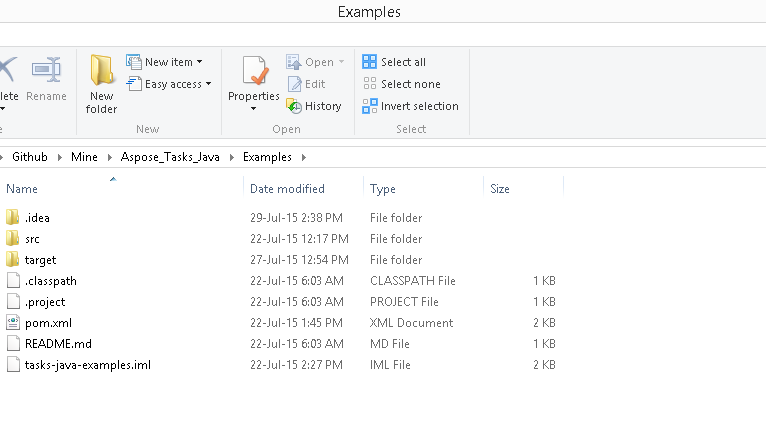This screenshot has height=434, width=766.
Task: Go to the Github breadcrumb folder
Action: [x=30, y=157]
